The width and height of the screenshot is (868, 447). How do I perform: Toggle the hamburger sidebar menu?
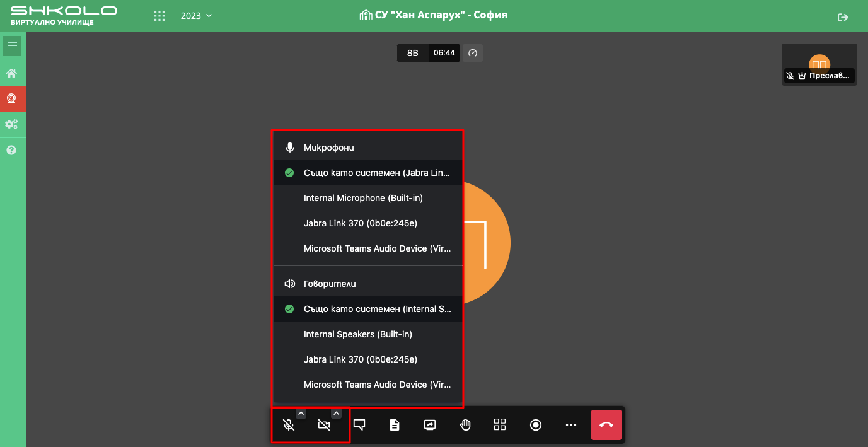click(12, 46)
